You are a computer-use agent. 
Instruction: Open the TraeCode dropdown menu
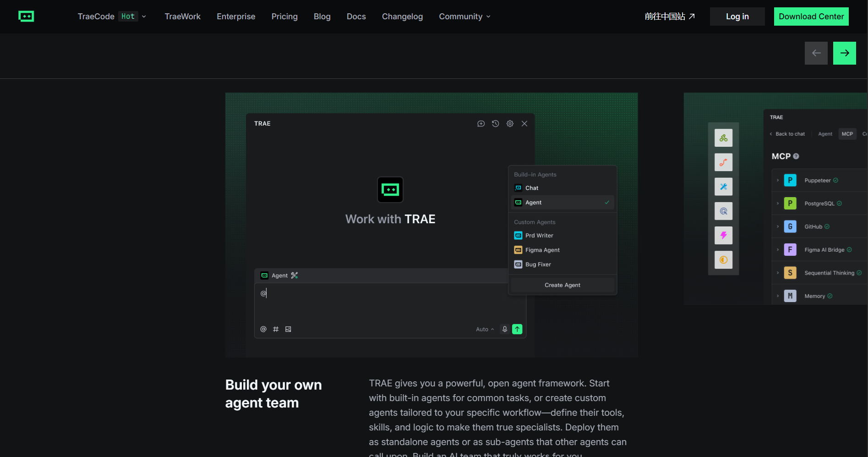[112, 17]
